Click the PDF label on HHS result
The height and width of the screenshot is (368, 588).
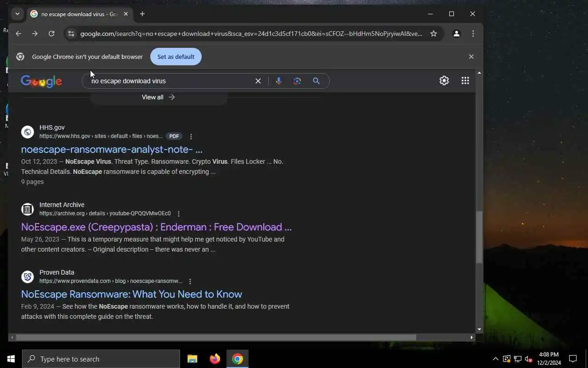click(174, 136)
